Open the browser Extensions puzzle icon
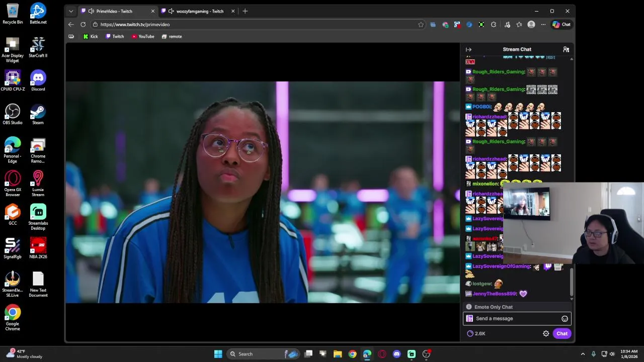 point(494,24)
